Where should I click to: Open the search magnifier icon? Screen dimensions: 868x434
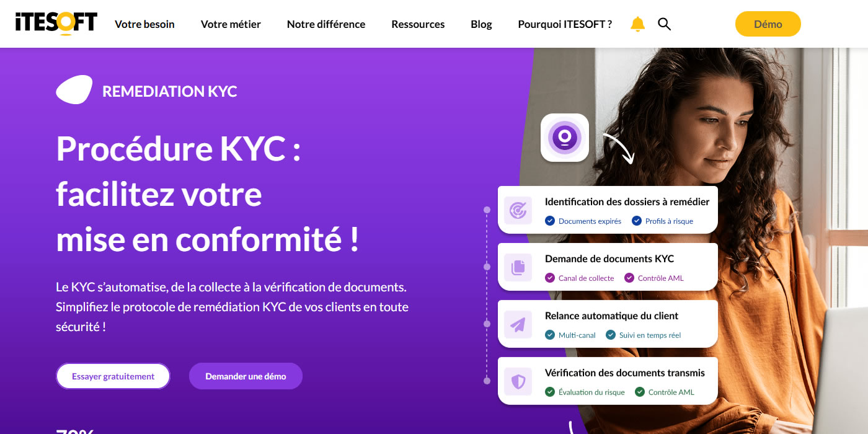[x=664, y=24]
